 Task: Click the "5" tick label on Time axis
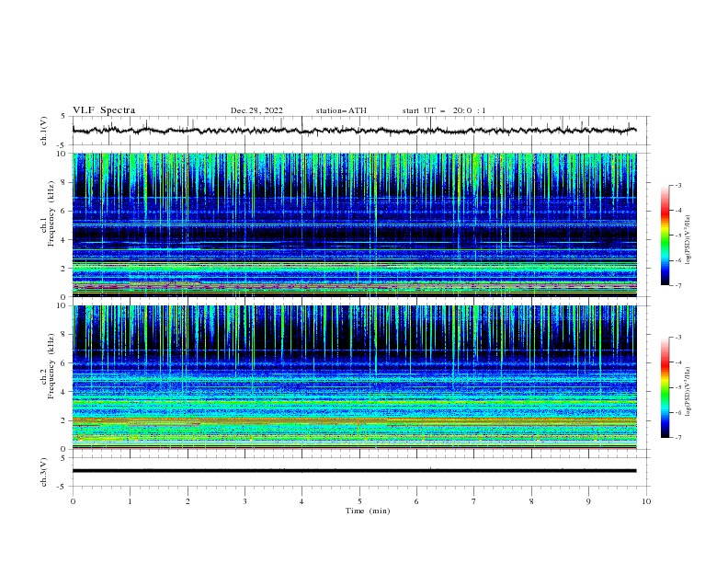[x=359, y=501]
